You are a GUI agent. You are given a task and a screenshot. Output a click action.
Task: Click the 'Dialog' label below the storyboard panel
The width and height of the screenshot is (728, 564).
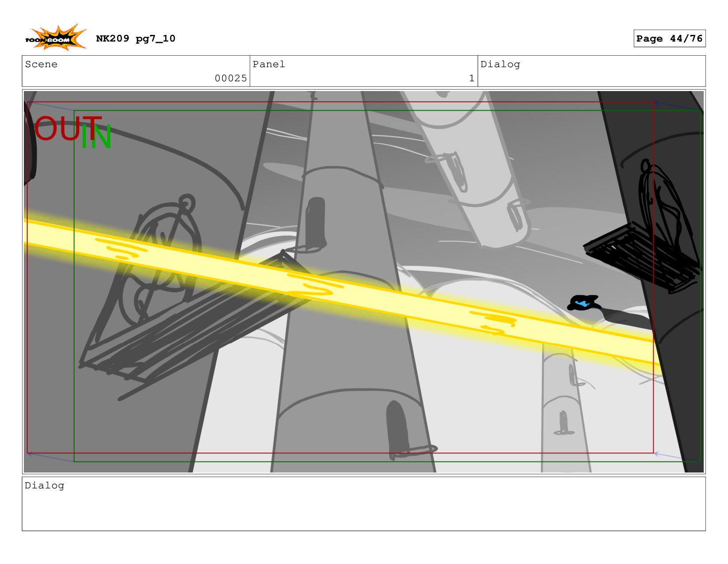pyautogui.click(x=45, y=485)
